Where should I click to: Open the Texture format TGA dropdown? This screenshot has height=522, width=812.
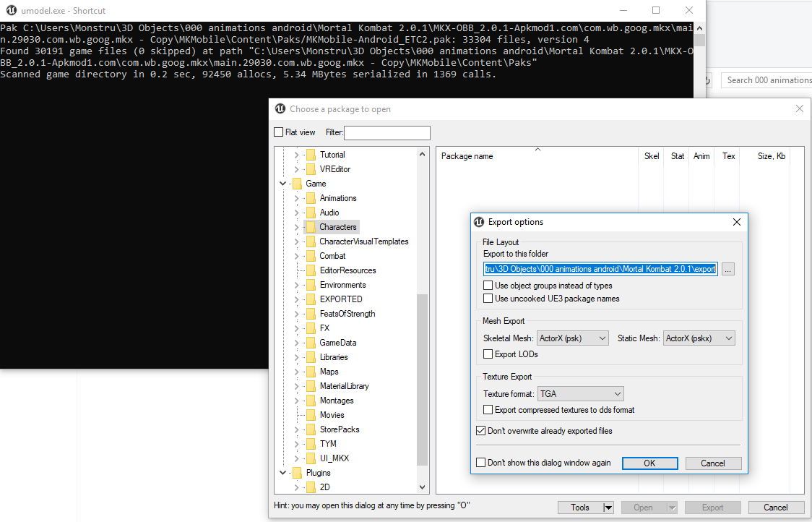tap(581, 394)
